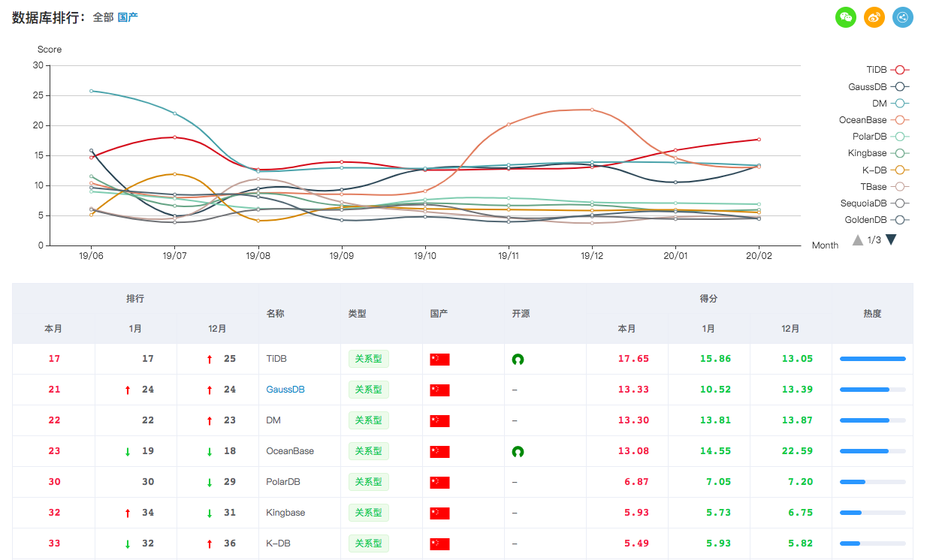This screenshot has height=560, width=933.
Task: Click the China flag in PolarDB row
Action: pos(439,483)
